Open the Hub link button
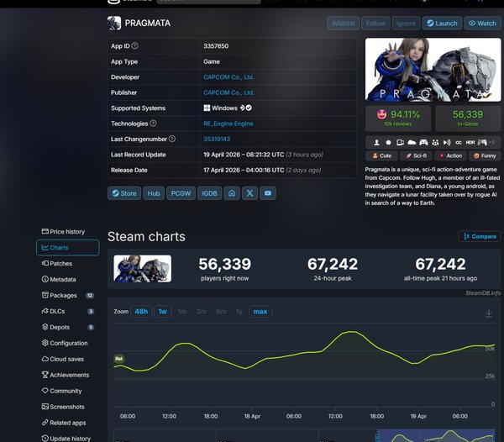This screenshot has height=442, width=504. click(154, 193)
